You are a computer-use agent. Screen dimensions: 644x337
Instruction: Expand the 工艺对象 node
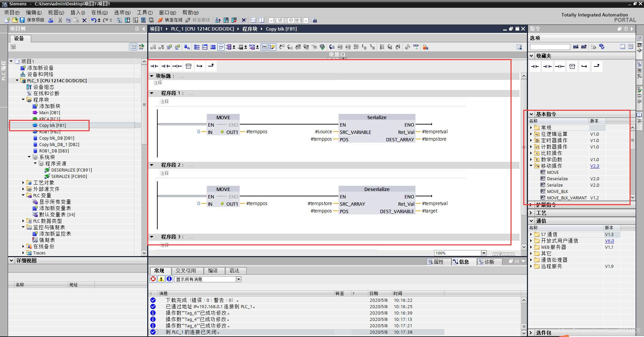tap(23, 183)
